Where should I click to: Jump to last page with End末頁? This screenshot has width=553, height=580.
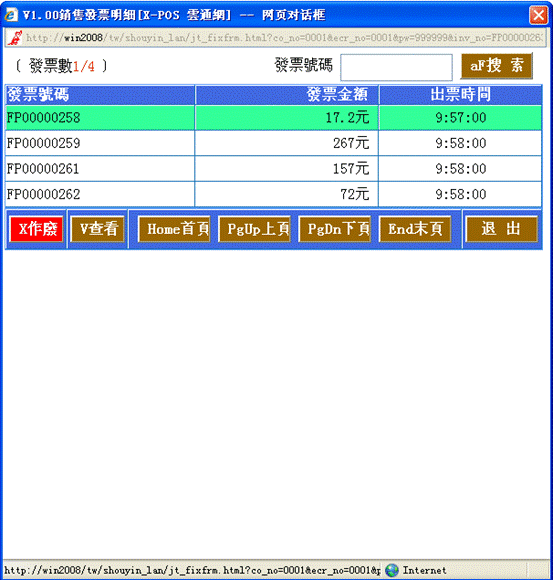[x=415, y=229]
